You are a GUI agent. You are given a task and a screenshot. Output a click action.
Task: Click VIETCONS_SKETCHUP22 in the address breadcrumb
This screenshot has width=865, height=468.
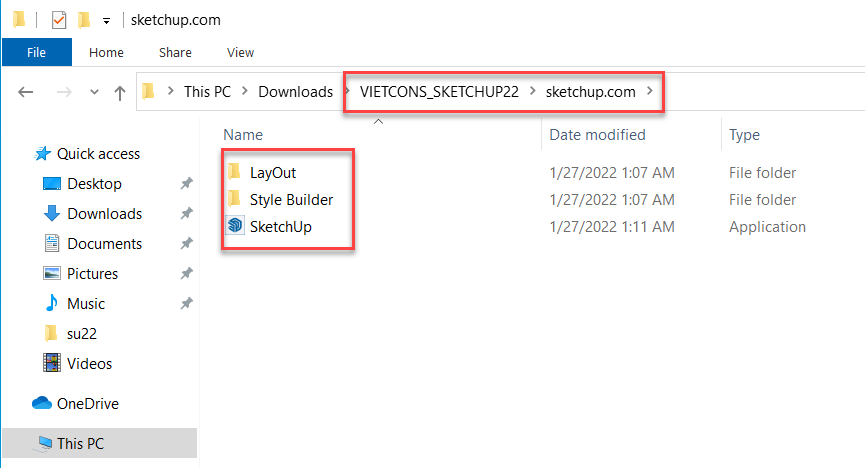coord(439,92)
